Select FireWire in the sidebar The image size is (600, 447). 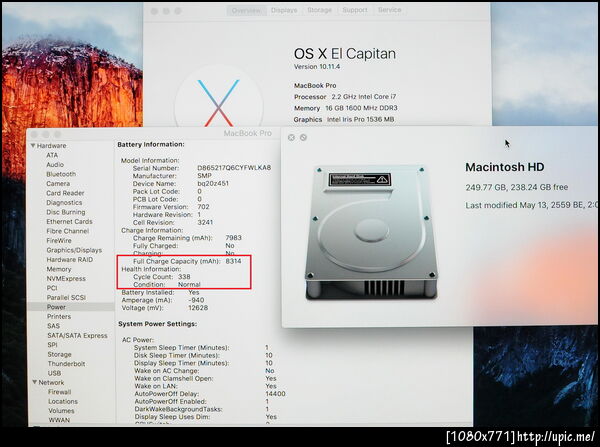pyautogui.click(x=59, y=240)
